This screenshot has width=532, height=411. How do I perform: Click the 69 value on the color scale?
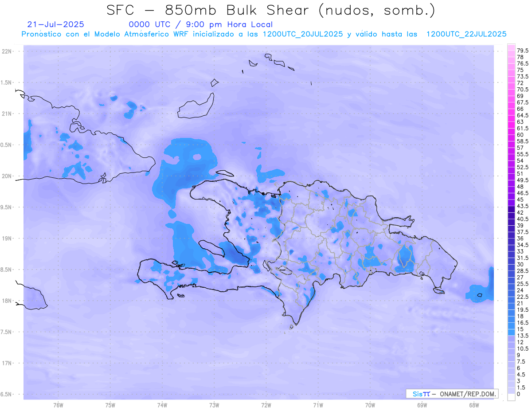click(x=520, y=96)
